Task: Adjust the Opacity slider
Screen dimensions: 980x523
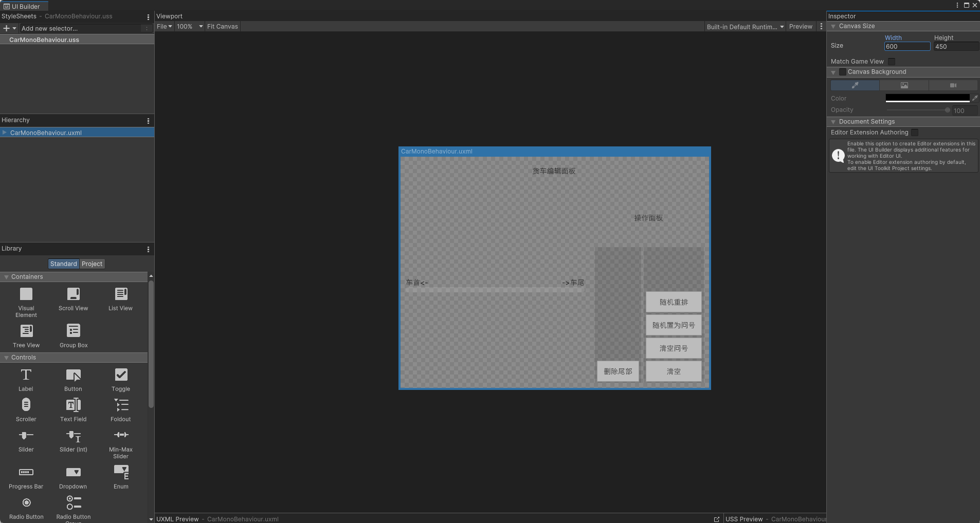Action: click(918, 110)
